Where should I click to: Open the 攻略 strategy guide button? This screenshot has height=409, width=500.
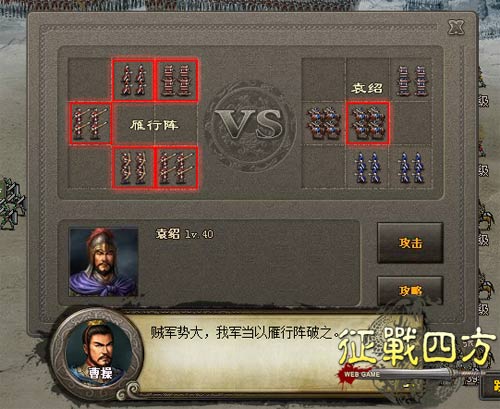click(x=410, y=291)
